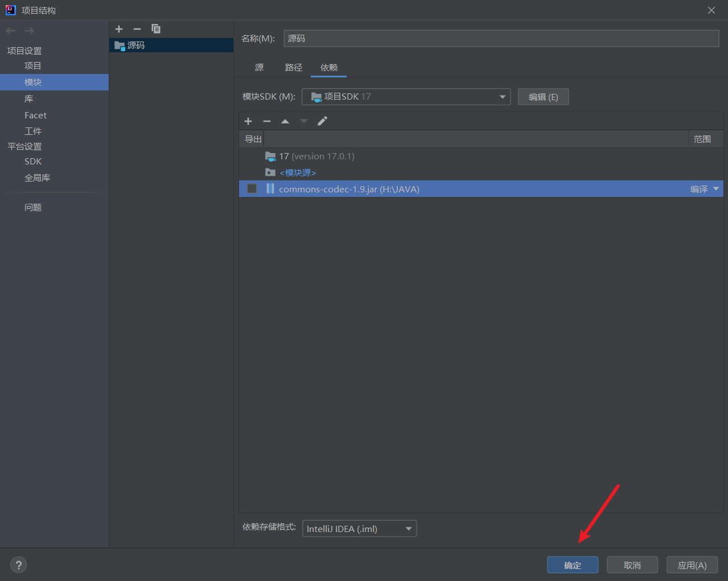Screen dimensions: 728x581
Task: Click the copy module icon
Action: [x=156, y=29]
